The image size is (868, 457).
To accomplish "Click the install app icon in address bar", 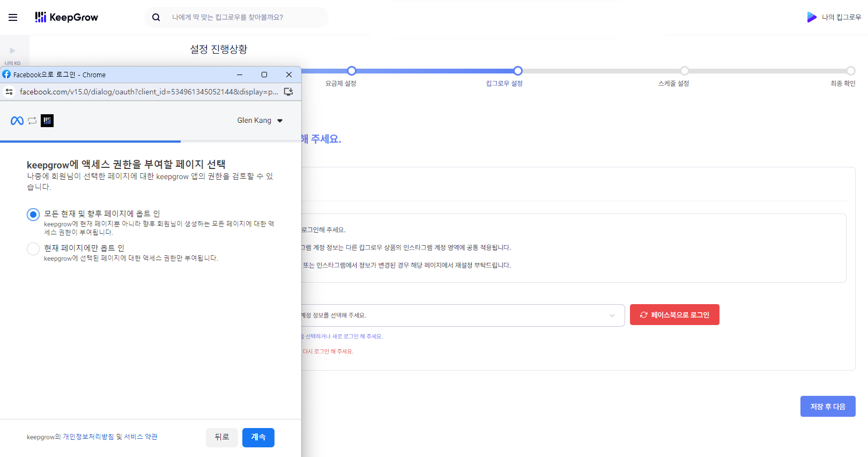I will [288, 92].
